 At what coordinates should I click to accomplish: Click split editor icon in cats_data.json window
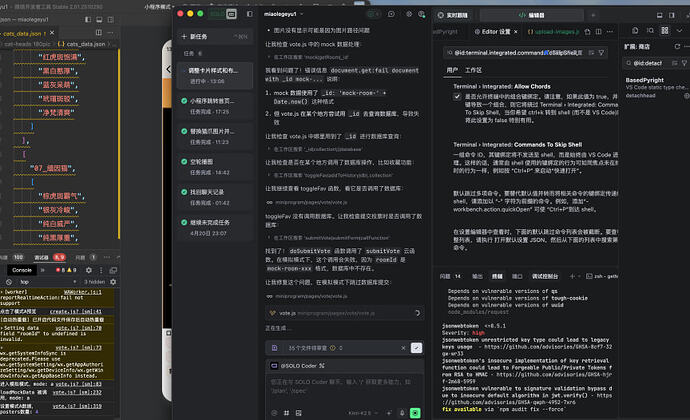click(99, 33)
